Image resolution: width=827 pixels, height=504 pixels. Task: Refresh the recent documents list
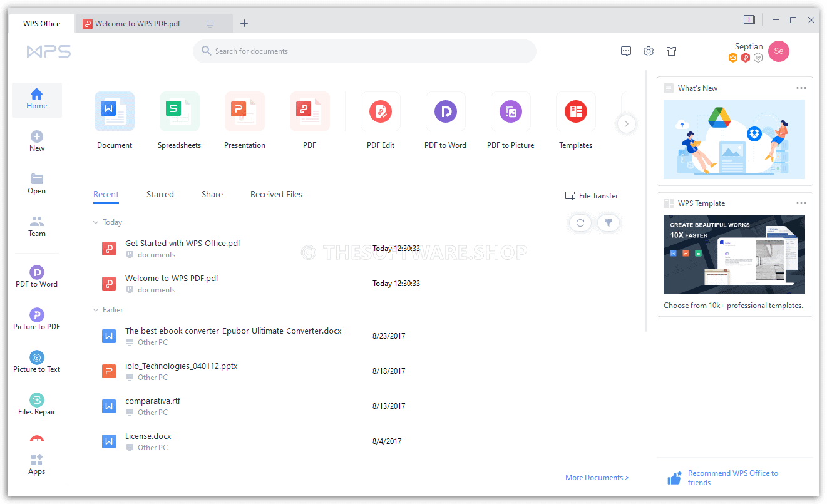[580, 223]
